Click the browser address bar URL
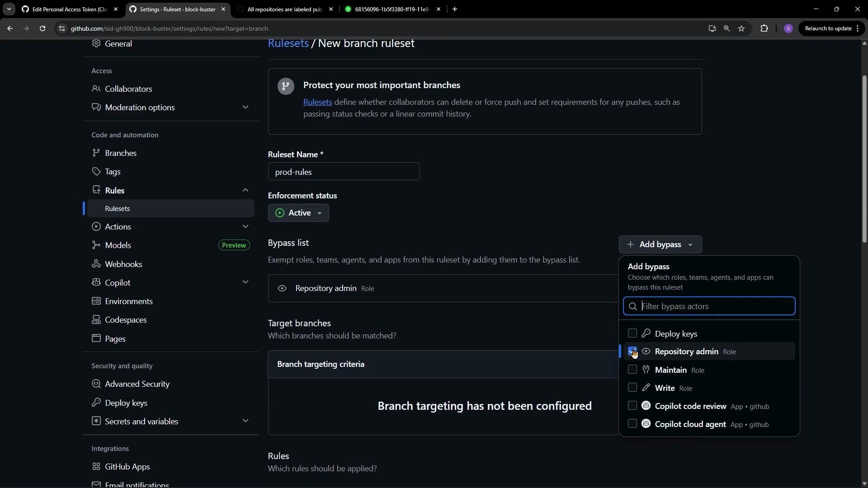868x488 pixels. point(169,28)
